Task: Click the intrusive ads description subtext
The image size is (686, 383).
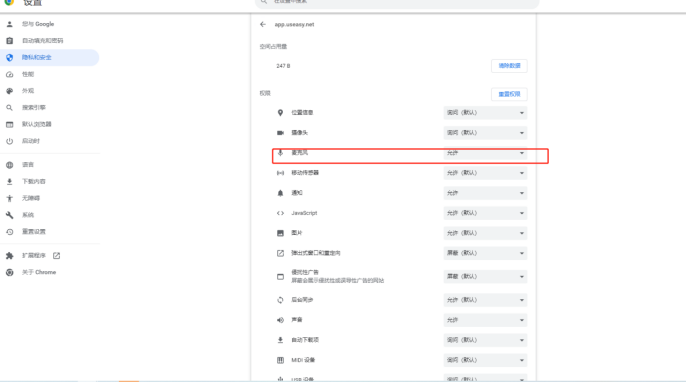Action: point(338,281)
